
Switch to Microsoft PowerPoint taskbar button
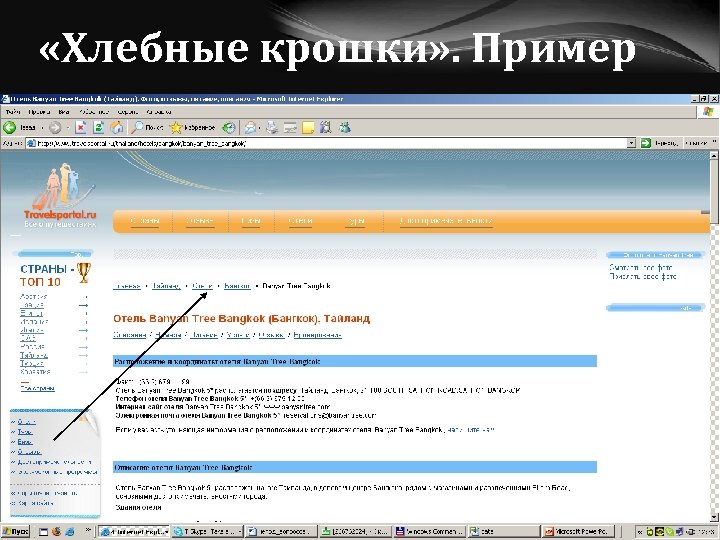(x=578, y=532)
